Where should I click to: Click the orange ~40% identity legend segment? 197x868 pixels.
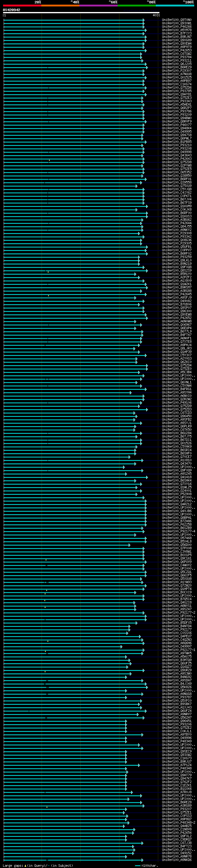click(x=60, y=6)
